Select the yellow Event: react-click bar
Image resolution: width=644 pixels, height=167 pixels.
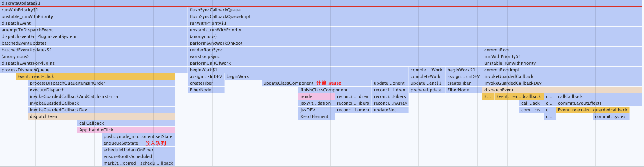coord(95,76)
